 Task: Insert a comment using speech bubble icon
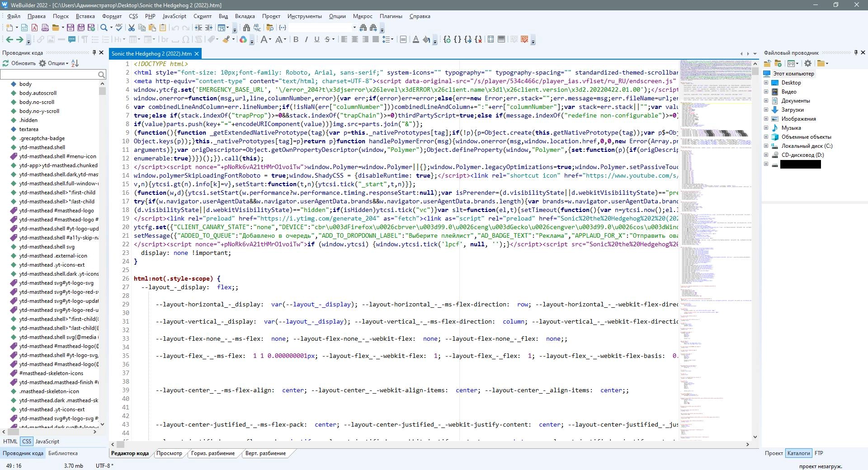click(72, 39)
